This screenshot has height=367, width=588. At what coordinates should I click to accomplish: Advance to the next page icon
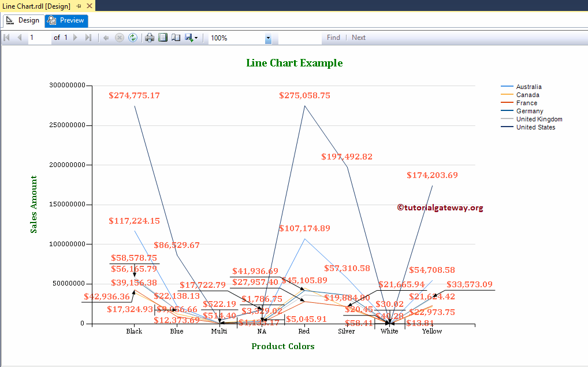[x=75, y=38]
